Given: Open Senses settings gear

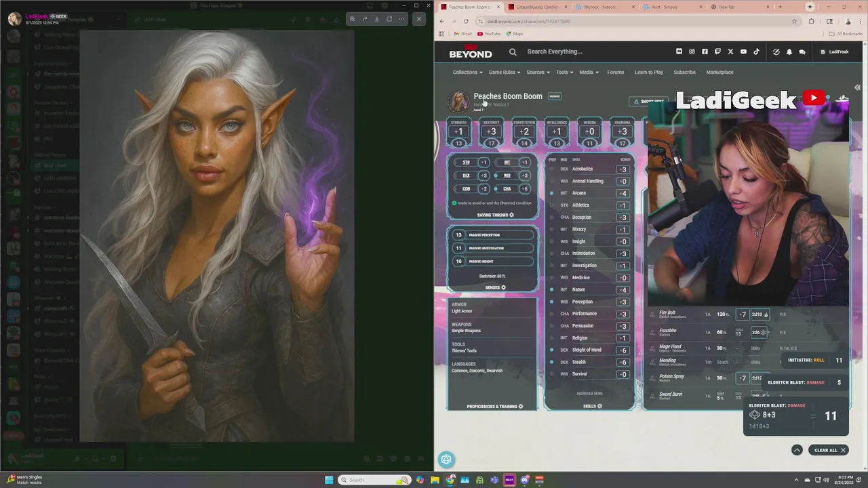Looking at the screenshot, I should [503, 287].
